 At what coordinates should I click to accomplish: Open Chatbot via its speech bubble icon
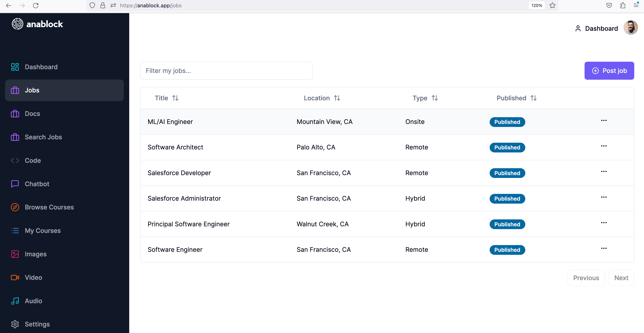[x=15, y=184]
